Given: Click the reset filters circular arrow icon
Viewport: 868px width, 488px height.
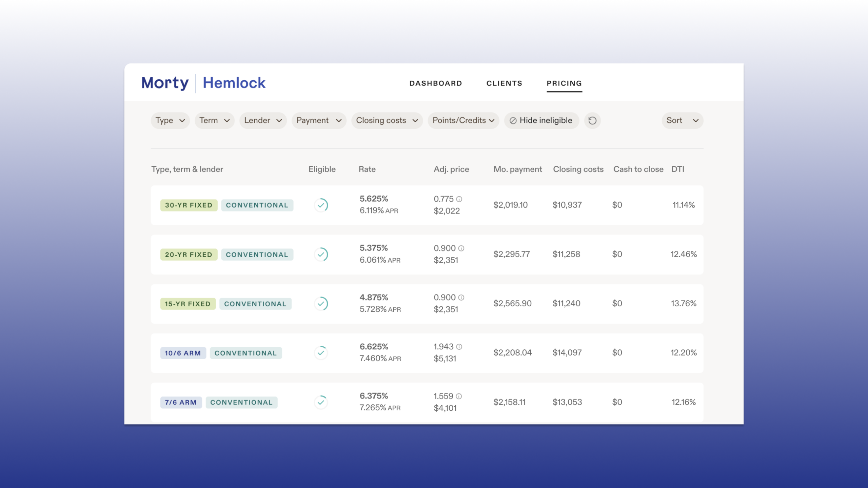Looking at the screenshot, I should (592, 120).
